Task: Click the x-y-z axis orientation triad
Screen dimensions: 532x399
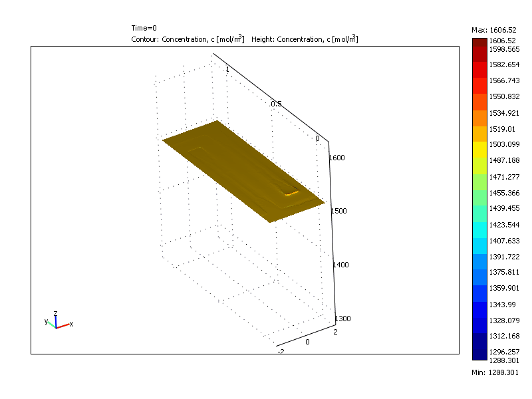Action: (x=58, y=321)
